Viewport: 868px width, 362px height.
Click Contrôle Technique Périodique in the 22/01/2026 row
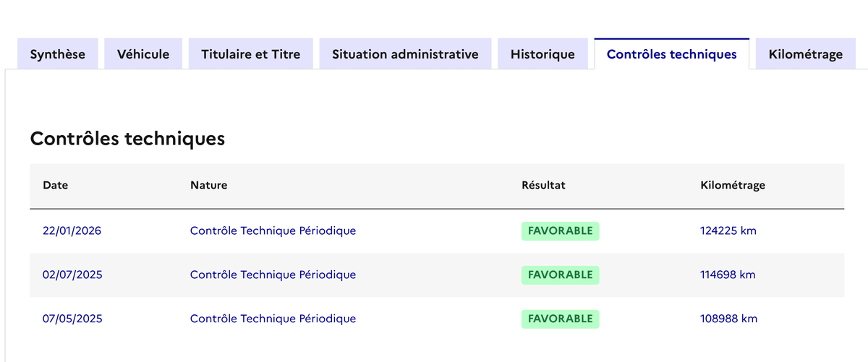point(273,231)
